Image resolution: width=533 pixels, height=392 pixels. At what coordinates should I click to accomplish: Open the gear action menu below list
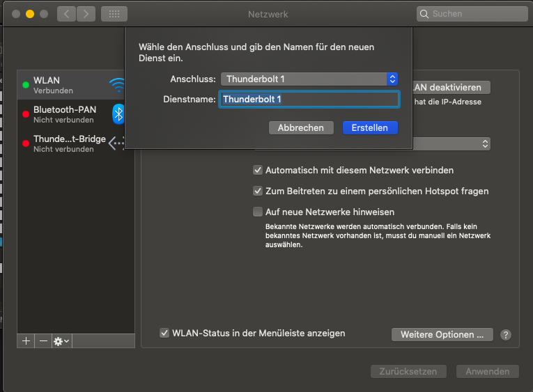pyautogui.click(x=61, y=341)
